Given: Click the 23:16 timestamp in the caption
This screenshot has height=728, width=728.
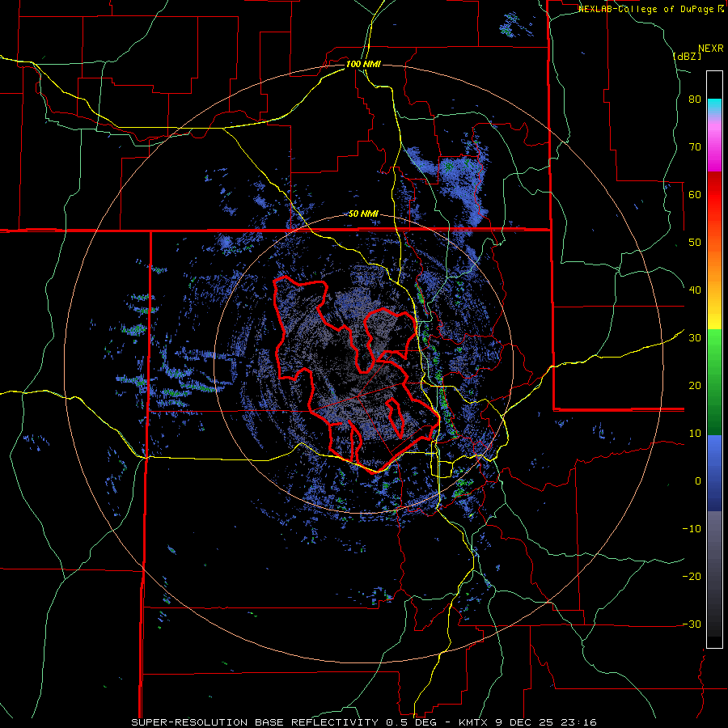Looking at the screenshot, I should [578, 722].
